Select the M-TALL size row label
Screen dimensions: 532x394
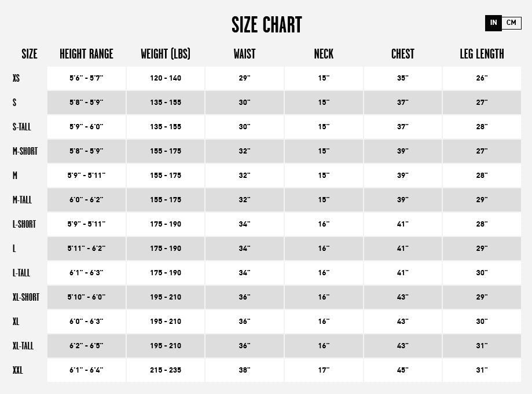pos(22,200)
